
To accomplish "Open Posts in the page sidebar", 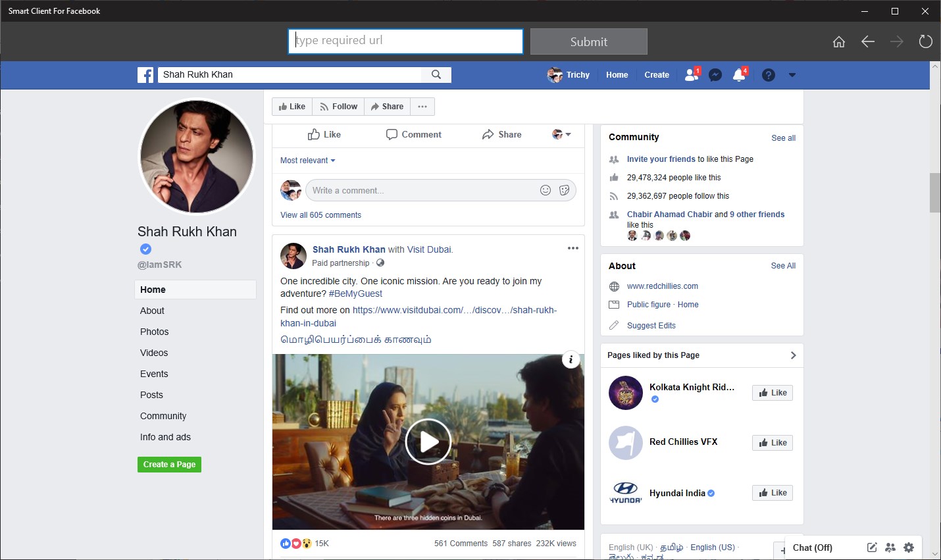I will (x=151, y=395).
